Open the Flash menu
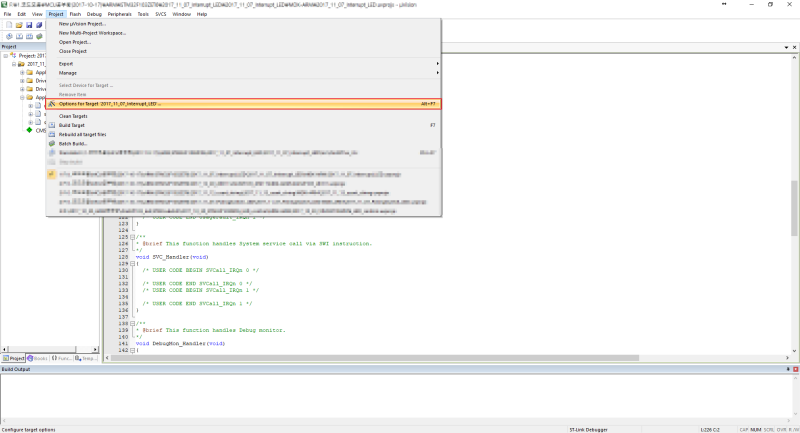Viewport: 800px width, 433px height. (x=75, y=15)
